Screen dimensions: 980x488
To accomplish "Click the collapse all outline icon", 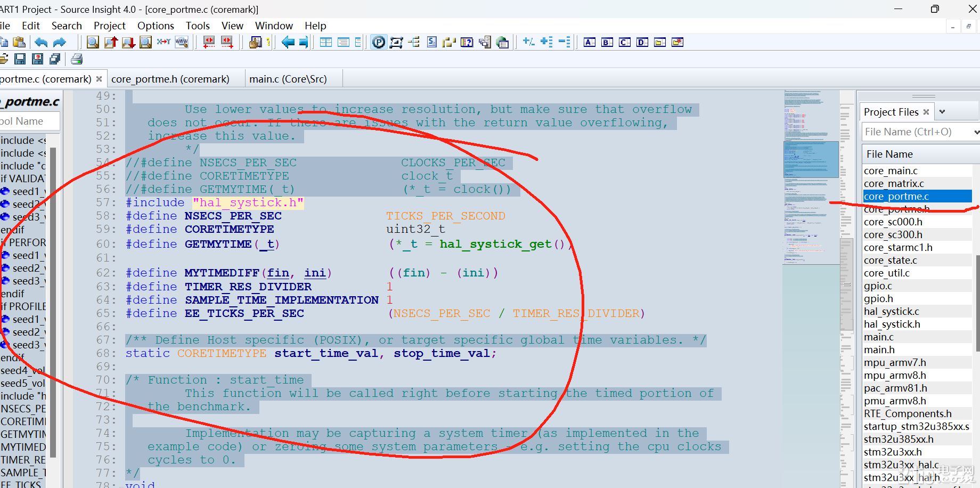I will point(565,42).
